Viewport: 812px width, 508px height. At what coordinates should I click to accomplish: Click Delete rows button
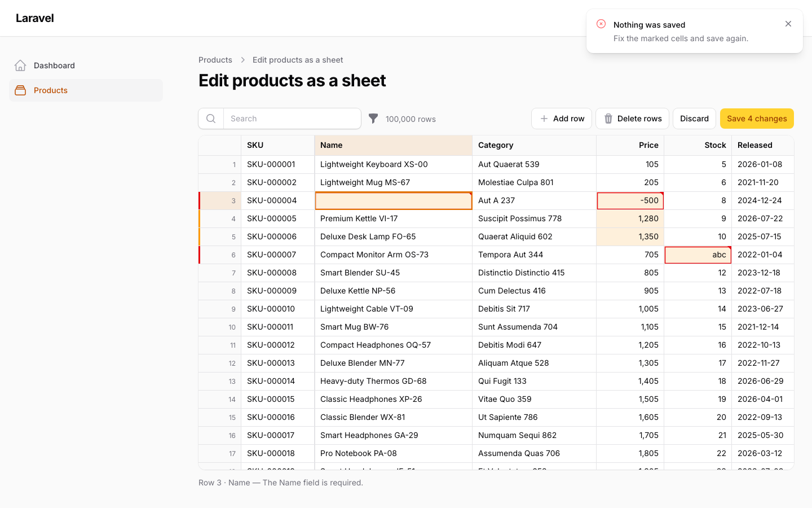click(x=633, y=119)
